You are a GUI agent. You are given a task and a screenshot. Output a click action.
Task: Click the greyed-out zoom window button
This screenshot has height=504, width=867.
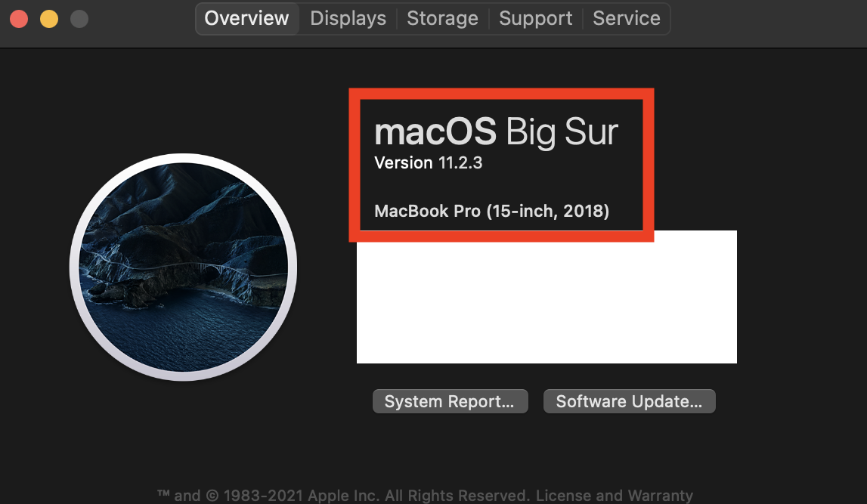79,19
